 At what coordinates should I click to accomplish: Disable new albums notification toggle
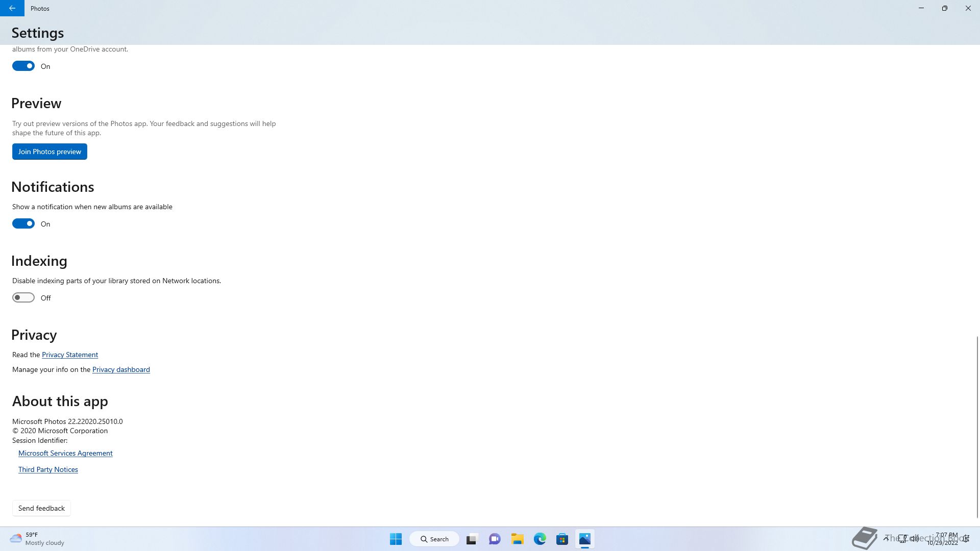(x=23, y=223)
